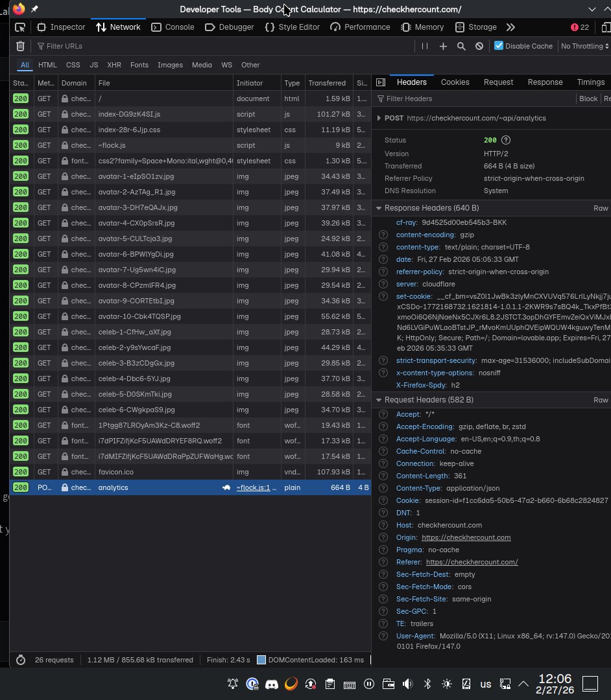Open the Response details tab

click(x=545, y=82)
